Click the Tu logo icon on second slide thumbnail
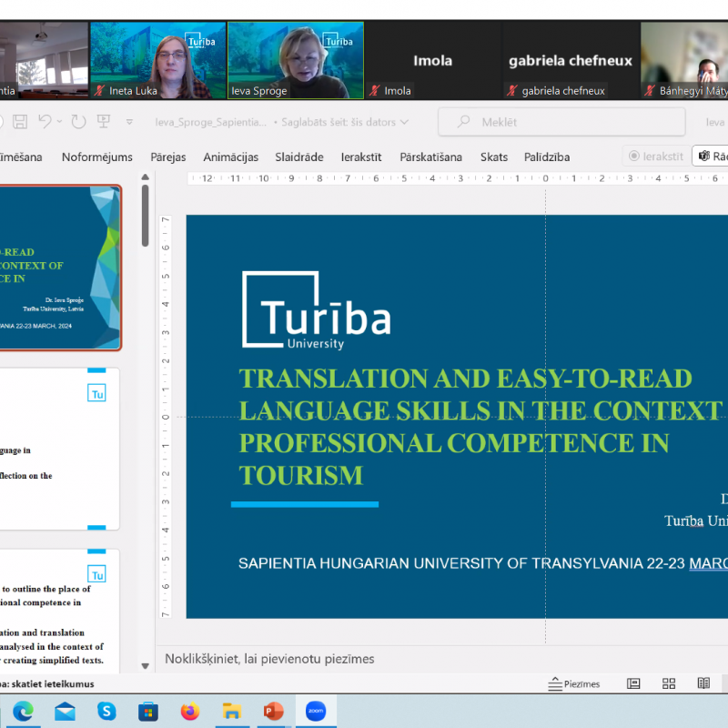 tap(96, 393)
